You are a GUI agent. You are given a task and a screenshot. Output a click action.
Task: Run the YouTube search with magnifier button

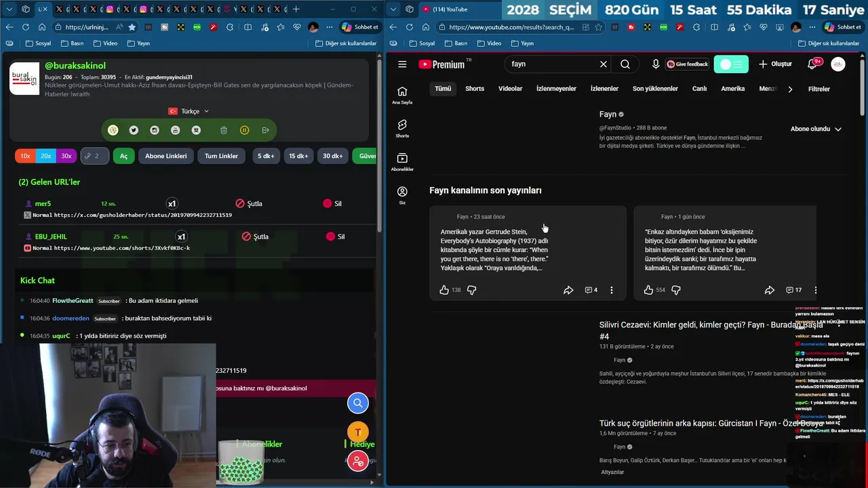625,64
